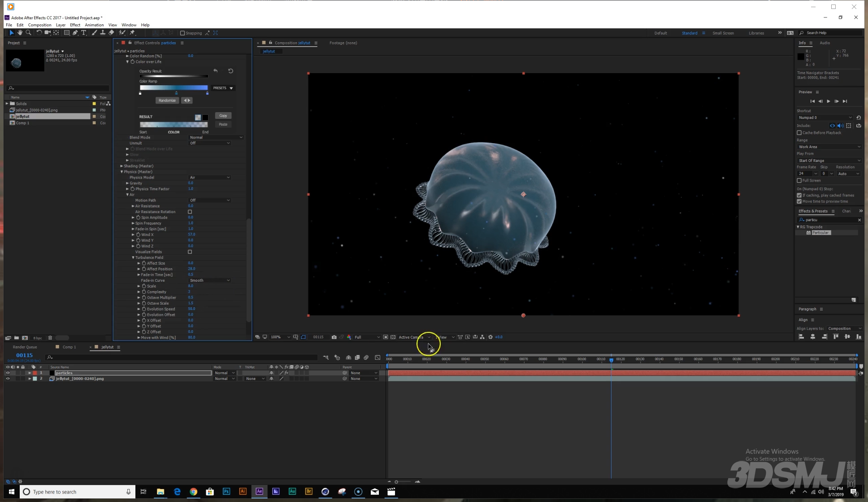Viewport: 868px width, 502px height.
Task: Toggle Visualize Fields checkbox
Action: 190,252
